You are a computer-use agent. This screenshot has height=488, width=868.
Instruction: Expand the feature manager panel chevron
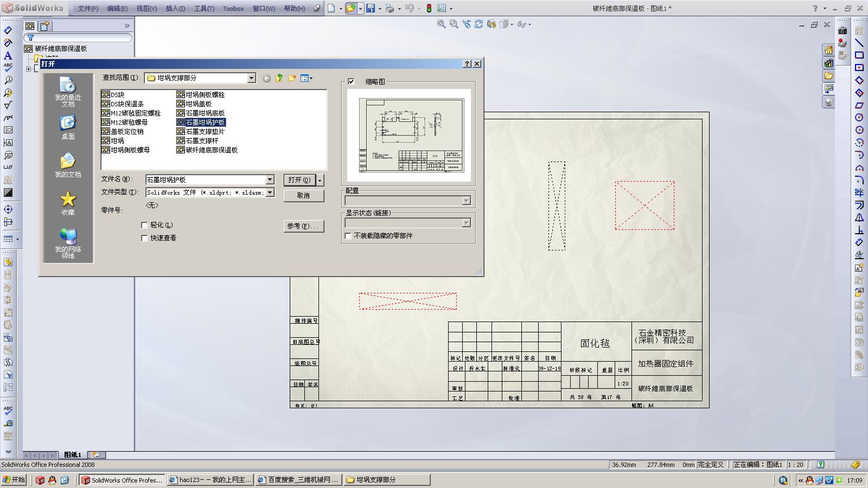127,25
